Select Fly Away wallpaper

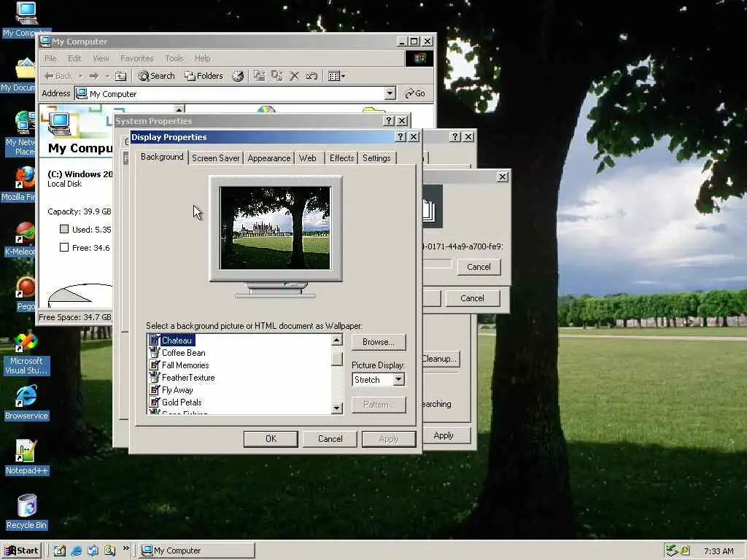click(177, 390)
